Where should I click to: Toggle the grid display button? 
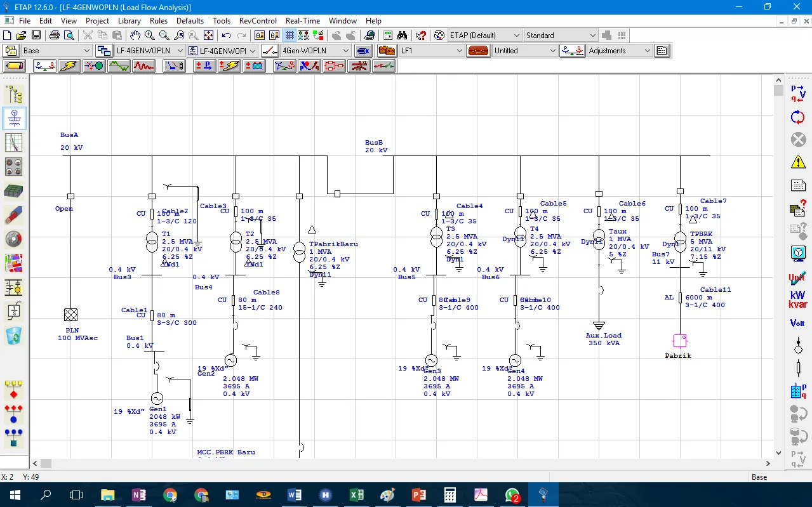pos(290,36)
